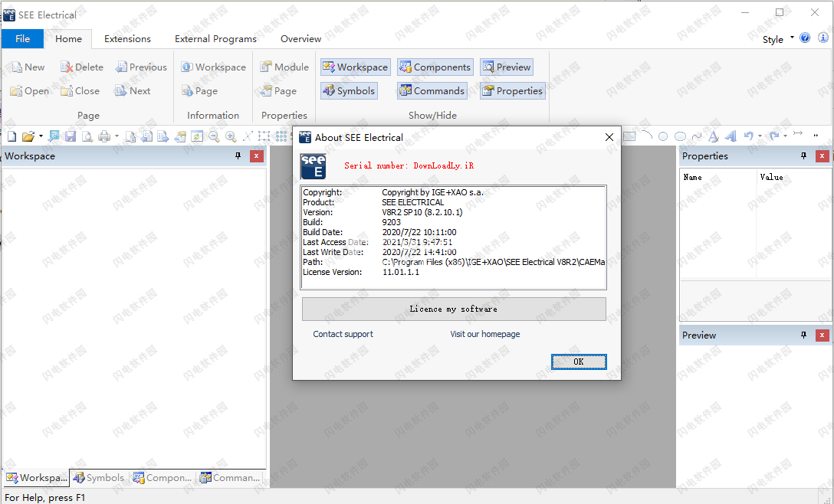Switch to Commands bottom tab
Screen dimensions: 834x504
(x=229, y=477)
